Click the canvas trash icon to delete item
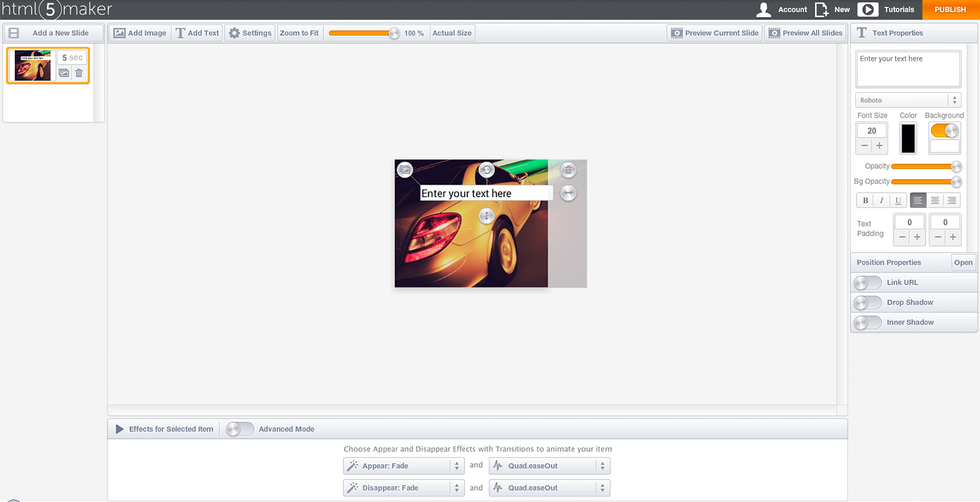Viewport: 980px width, 502px height. [569, 170]
